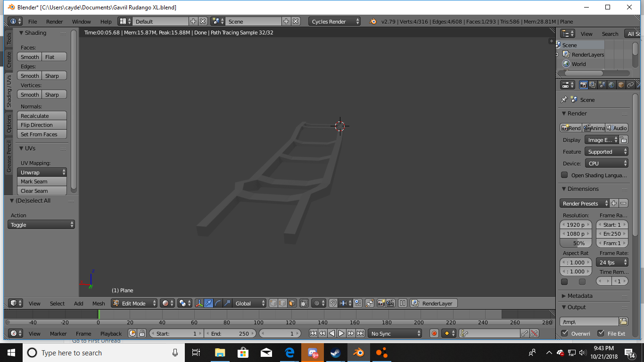Viewport: 644px width, 362px height.
Task: Open the No Sync dropdown in timeline
Action: pyautogui.click(x=395, y=333)
